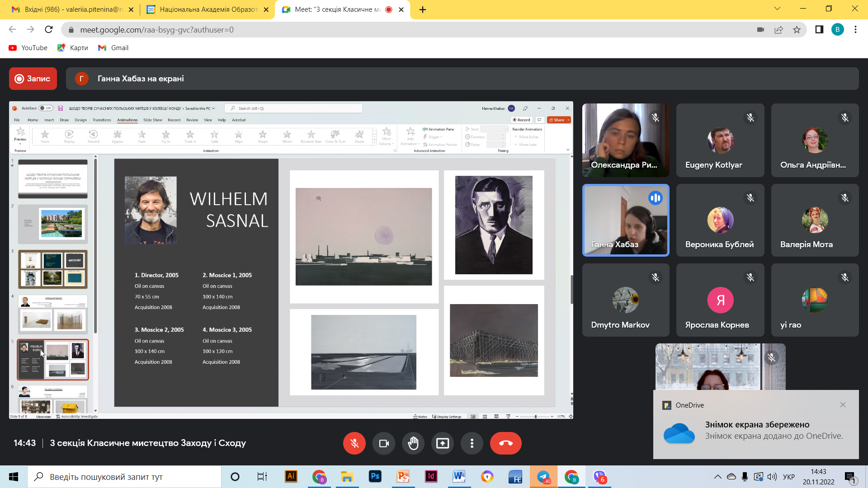This screenshot has height=488, width=868.
Task: Bookmark this page with the star icon
Action: [x=797, y=30]
